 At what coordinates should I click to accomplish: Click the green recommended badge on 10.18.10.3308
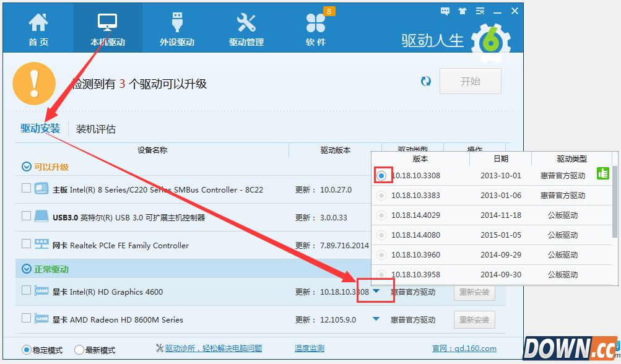[602, 174]
